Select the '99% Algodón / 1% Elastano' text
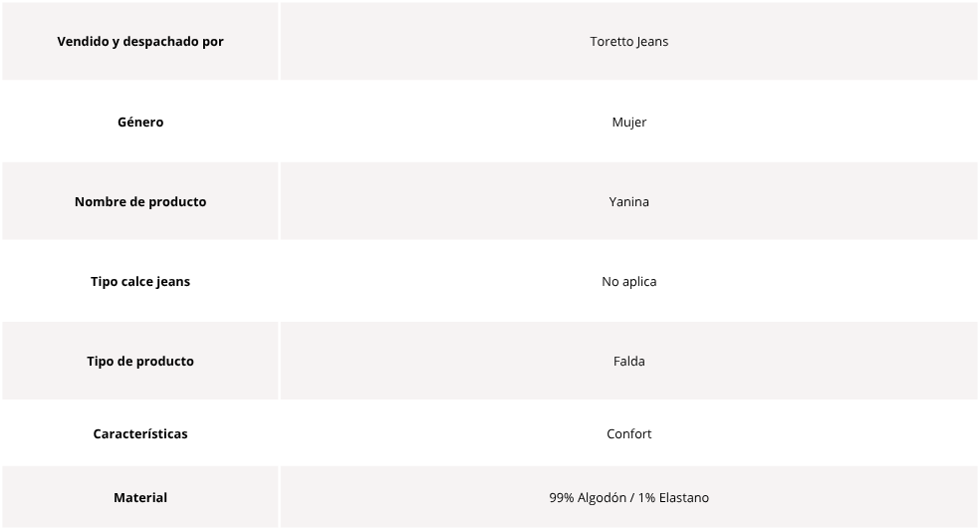This screenshot has width=980, height=530. click(x=628, y=497)
